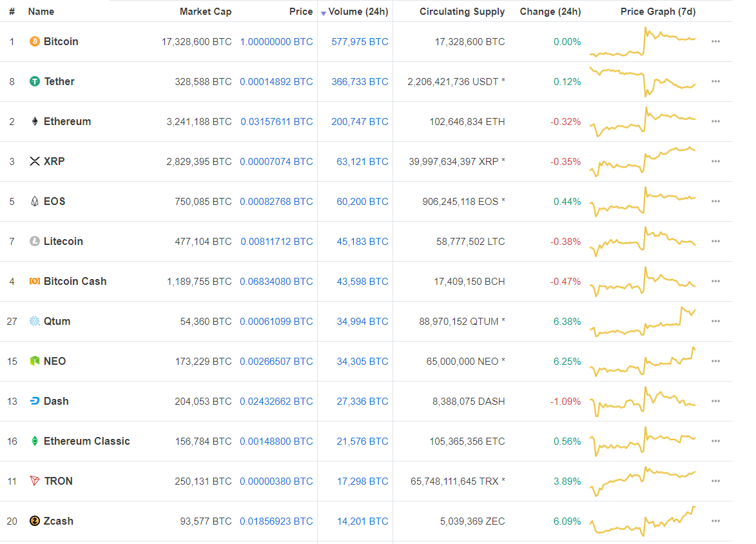This screenshot has height=544, width=756.
Task: Open the Ethereum Classic name link
Action: coord(86,442)
